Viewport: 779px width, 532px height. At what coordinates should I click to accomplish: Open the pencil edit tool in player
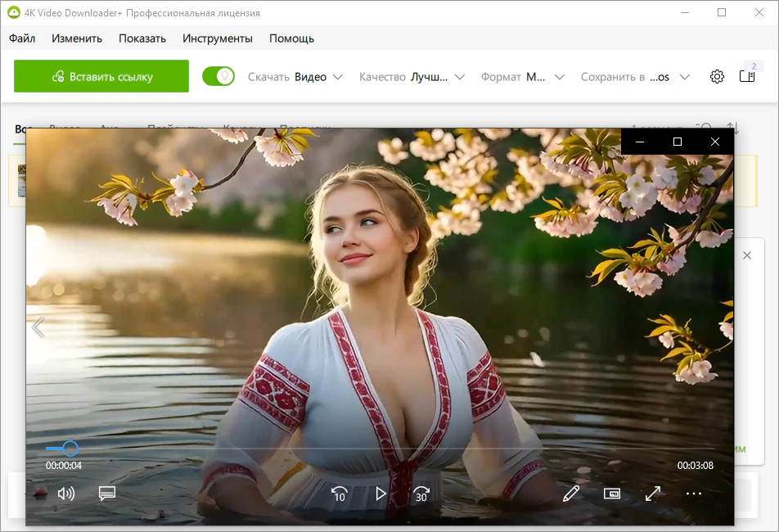pyautogui.click(x=571, y=494)
